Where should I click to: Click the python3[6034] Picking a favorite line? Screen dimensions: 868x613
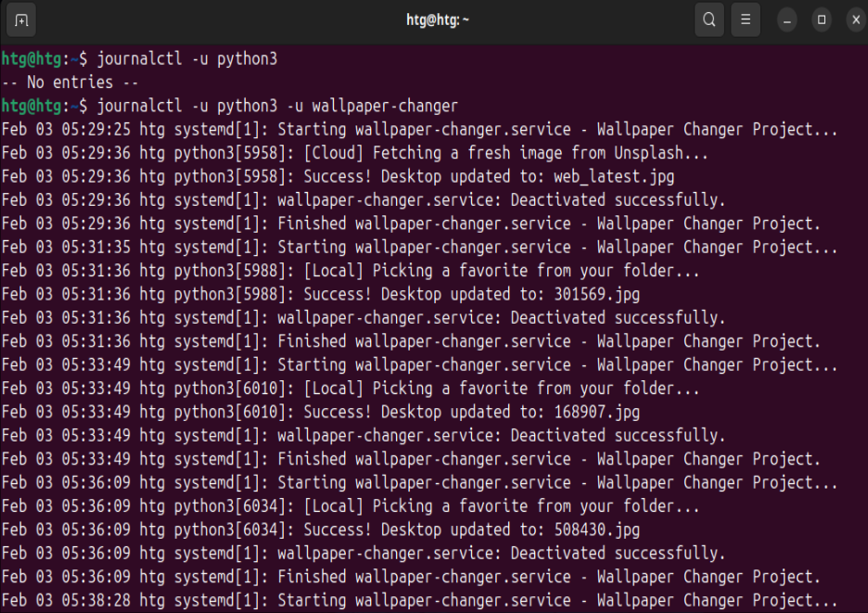(x=351, y=506)
